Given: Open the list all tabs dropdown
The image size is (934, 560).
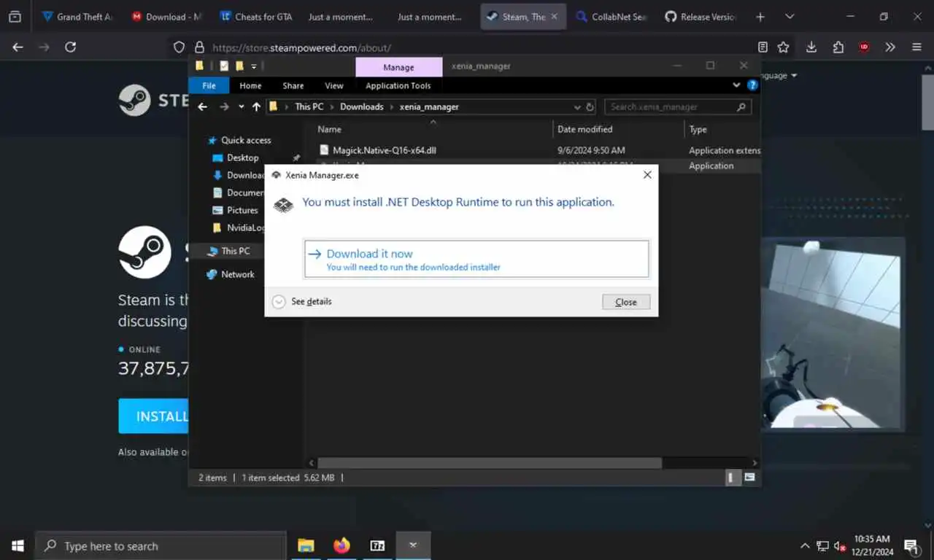Looking at the screenshot, I should [x=790, y=17].
